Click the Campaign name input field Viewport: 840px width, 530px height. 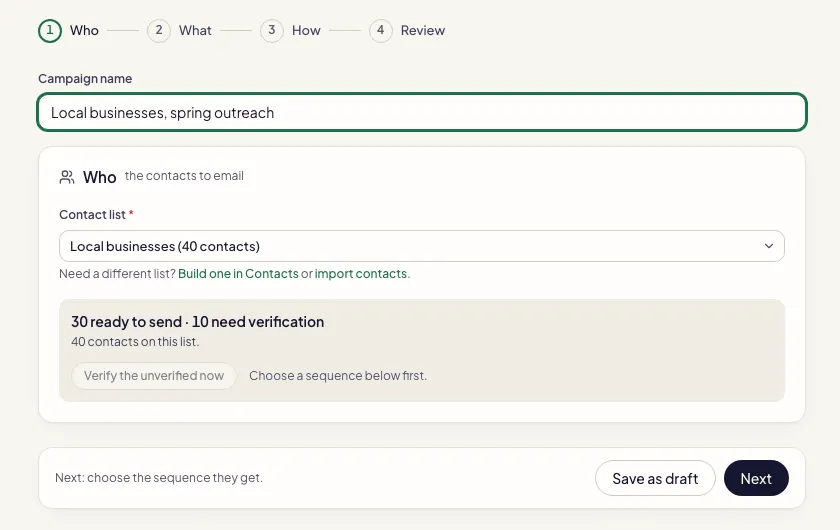point(422,113)
